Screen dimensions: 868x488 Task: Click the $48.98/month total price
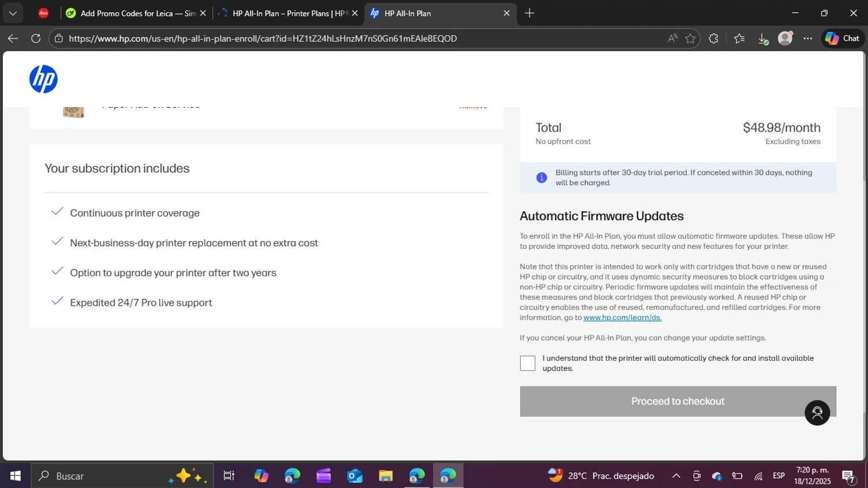(781, 127)
